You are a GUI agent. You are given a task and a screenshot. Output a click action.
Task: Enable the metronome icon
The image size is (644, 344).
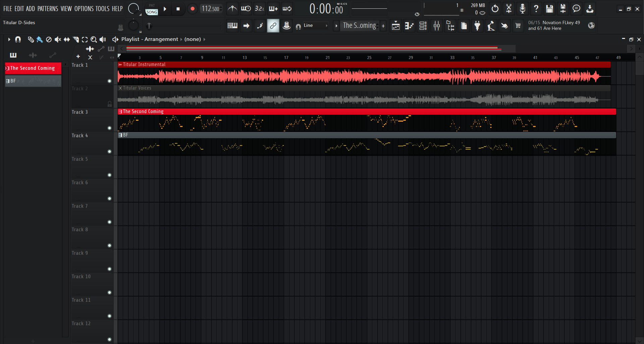click(x=232, y=9)
